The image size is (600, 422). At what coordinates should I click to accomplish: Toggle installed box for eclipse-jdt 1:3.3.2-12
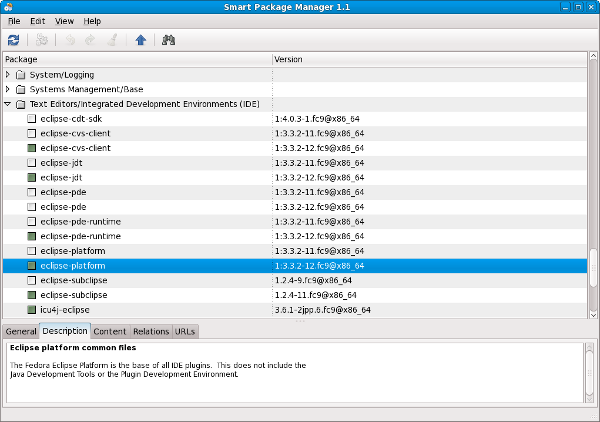(32, 178)
